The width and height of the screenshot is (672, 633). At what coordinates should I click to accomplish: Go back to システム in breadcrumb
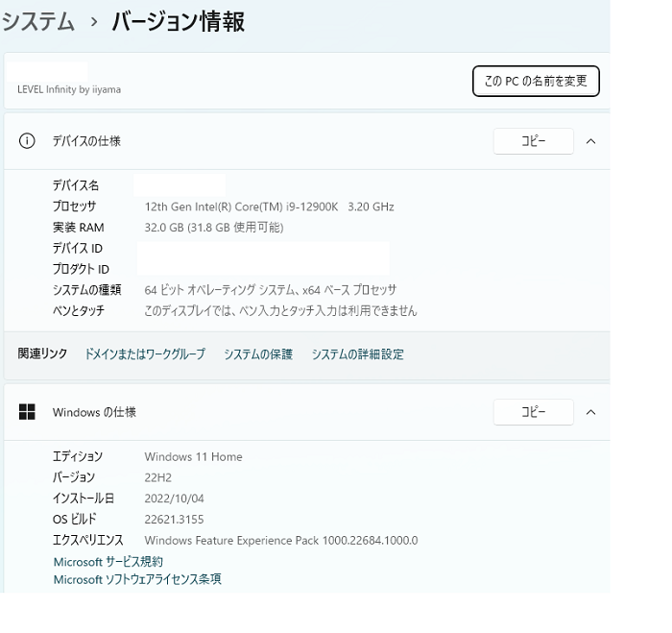38,21
